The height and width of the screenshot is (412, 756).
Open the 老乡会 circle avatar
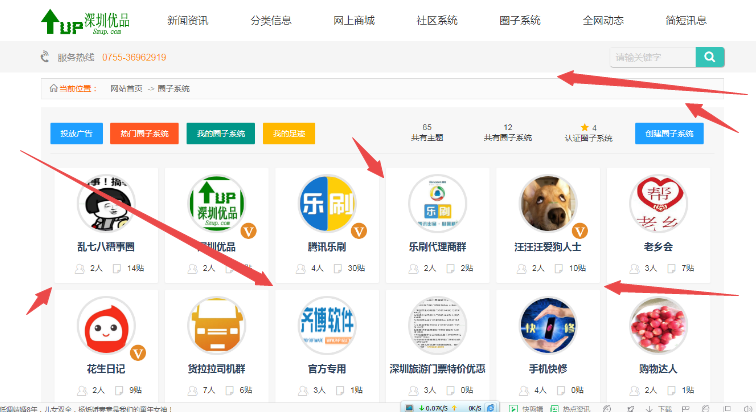coord(658,204)
